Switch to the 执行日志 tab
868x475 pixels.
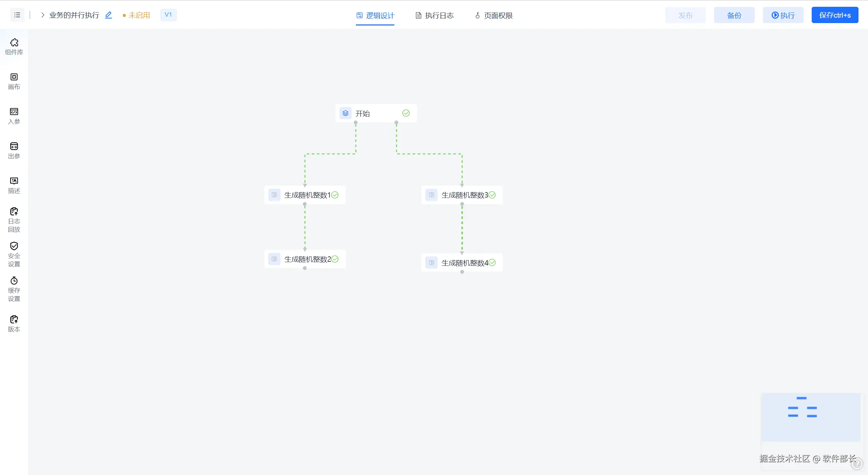pos(435,15)
